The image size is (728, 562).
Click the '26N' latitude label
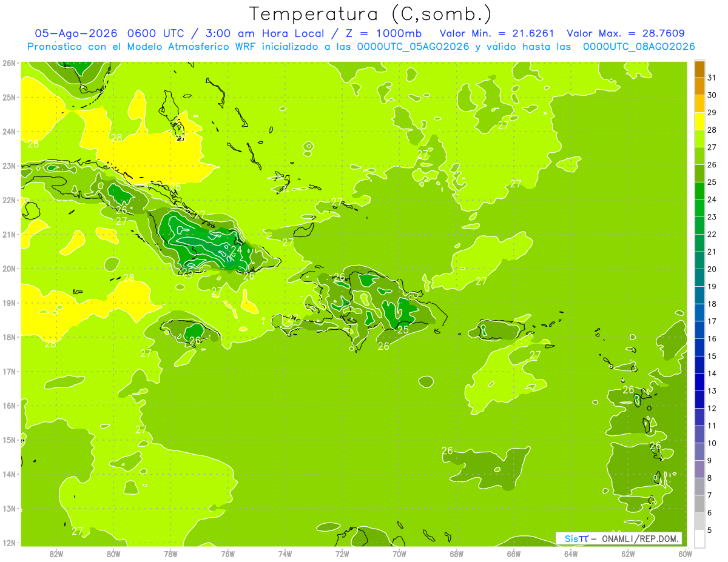click(x=8, y=63)
